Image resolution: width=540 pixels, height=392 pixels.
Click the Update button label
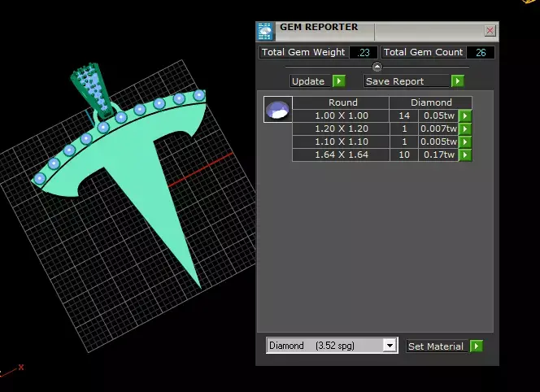[x=311, y=81]
